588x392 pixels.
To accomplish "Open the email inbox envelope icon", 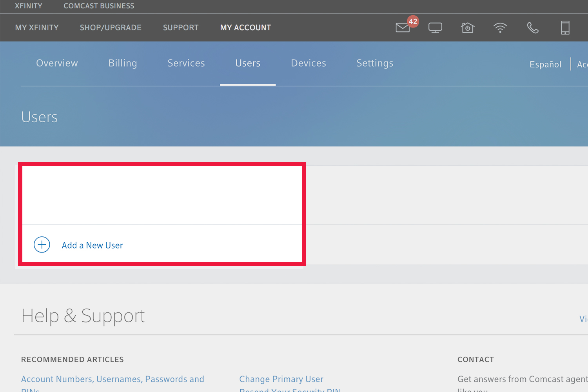I will 403,27.
